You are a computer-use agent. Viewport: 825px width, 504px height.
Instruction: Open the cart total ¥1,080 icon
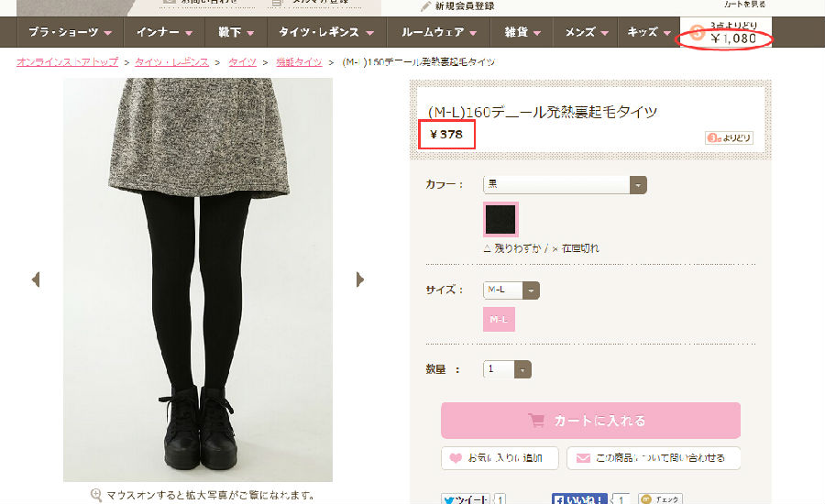(698, 33)
